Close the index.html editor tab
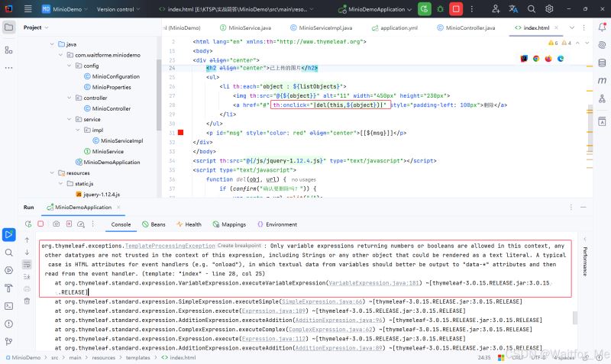Image resolution: width=611 pixels, height=364 pixels. coord(557,27)
